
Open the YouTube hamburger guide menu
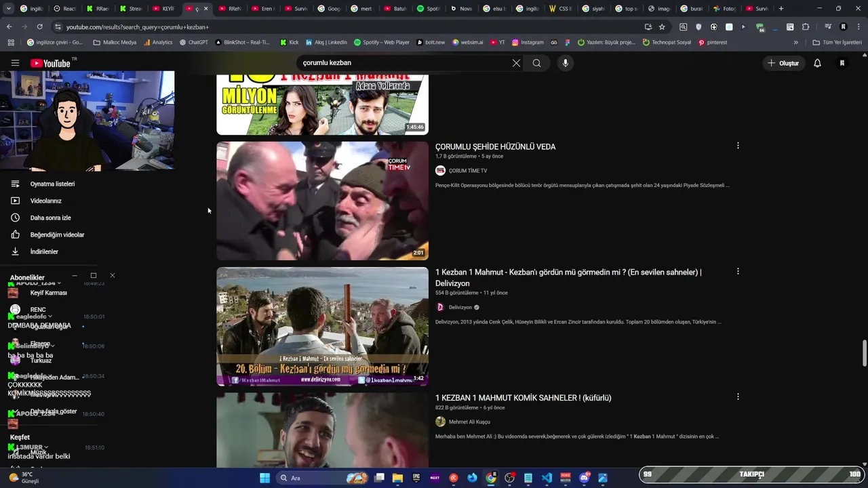pyautogui.click(x=15, y=63)
